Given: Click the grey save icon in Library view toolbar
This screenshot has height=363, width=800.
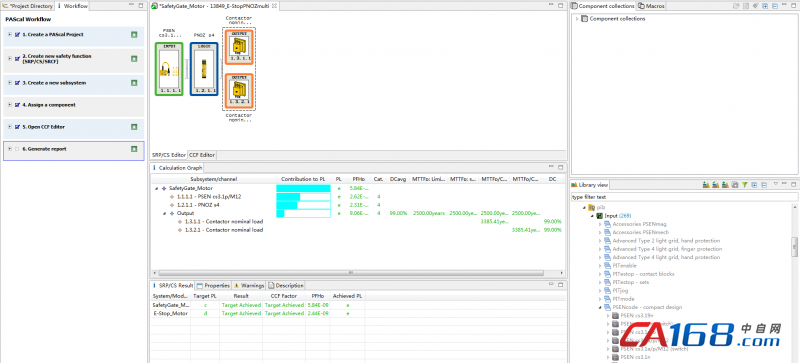Looking at the screenshot, I should (x=735, y=185).
